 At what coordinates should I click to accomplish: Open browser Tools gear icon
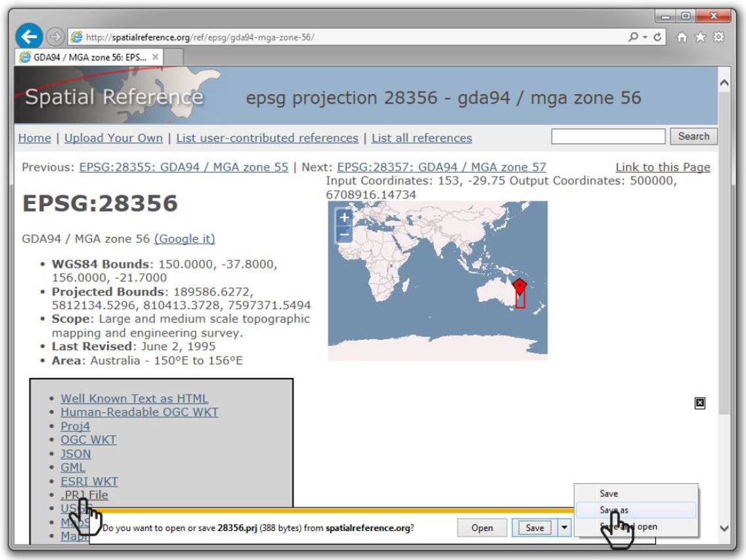[719, 37]
